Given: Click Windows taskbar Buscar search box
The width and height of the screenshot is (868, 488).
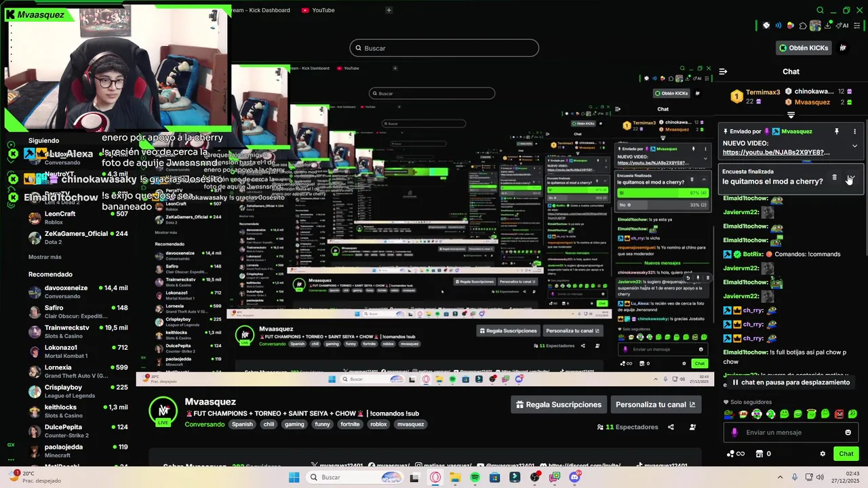Looking at the screenshot, I should [x=353, y=478].
